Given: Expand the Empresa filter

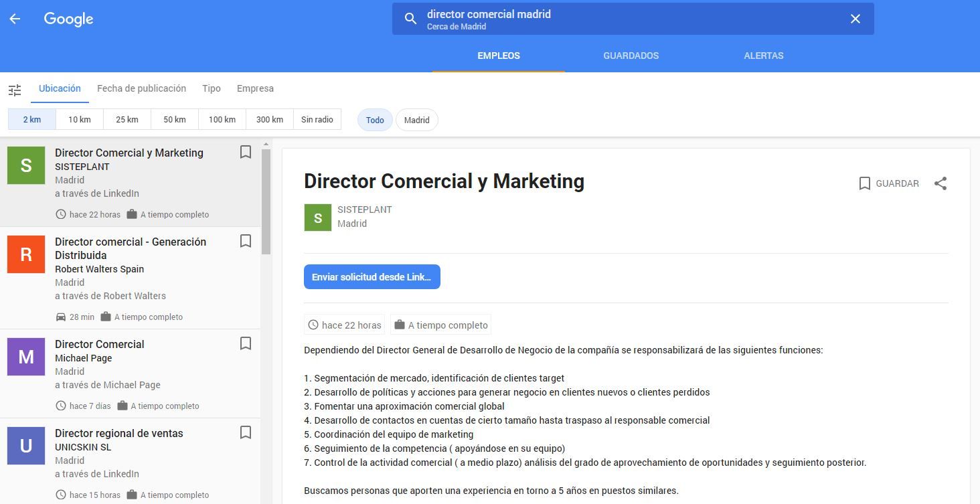Looking at the screenshot, I should [255, 88].
